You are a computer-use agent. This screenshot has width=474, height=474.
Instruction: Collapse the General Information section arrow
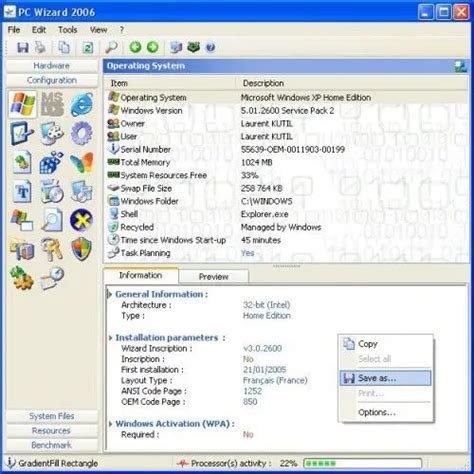[x=110, y=294]
